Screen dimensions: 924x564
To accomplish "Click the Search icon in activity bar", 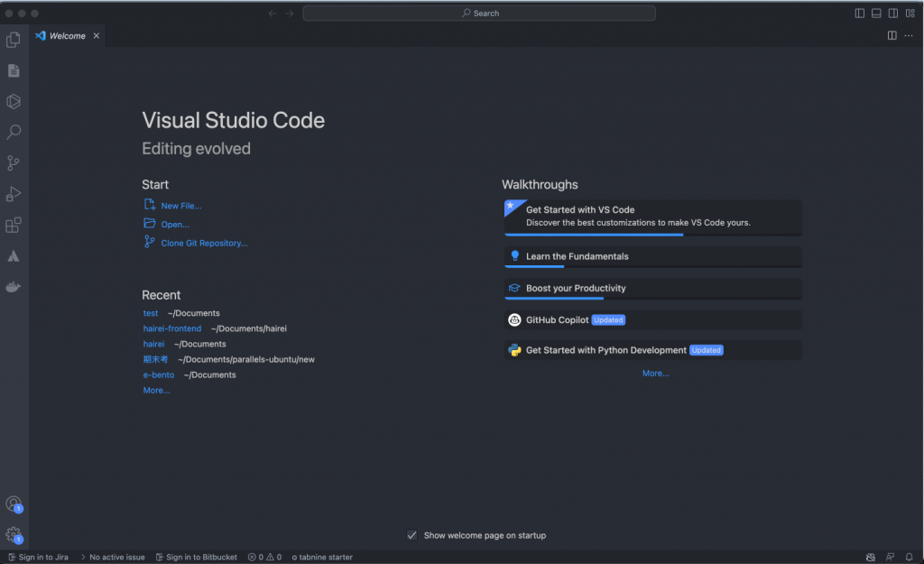I will coord(14,133).
